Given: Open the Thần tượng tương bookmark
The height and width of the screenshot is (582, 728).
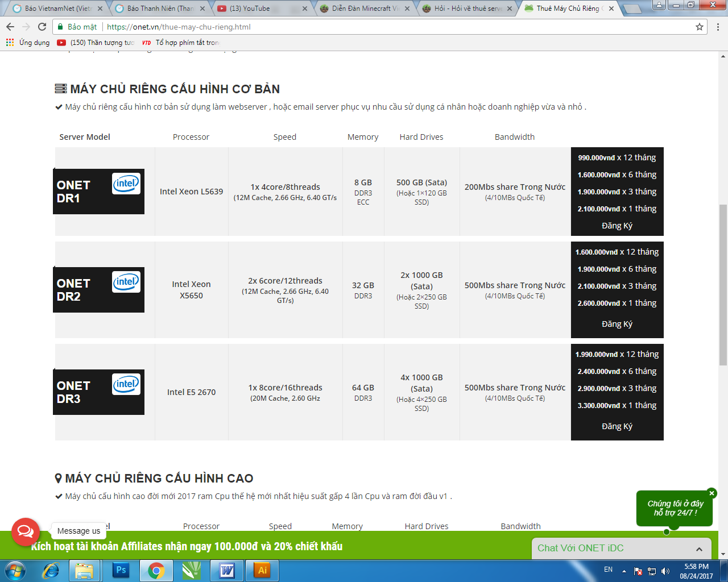Looking at the screenshot, I should pos(96,43).
